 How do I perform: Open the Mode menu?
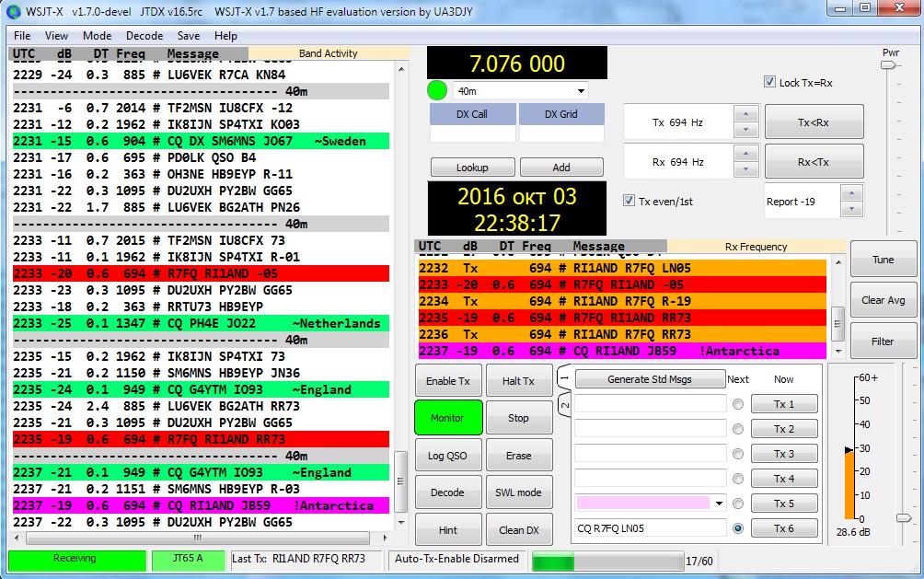click(97, 36)
